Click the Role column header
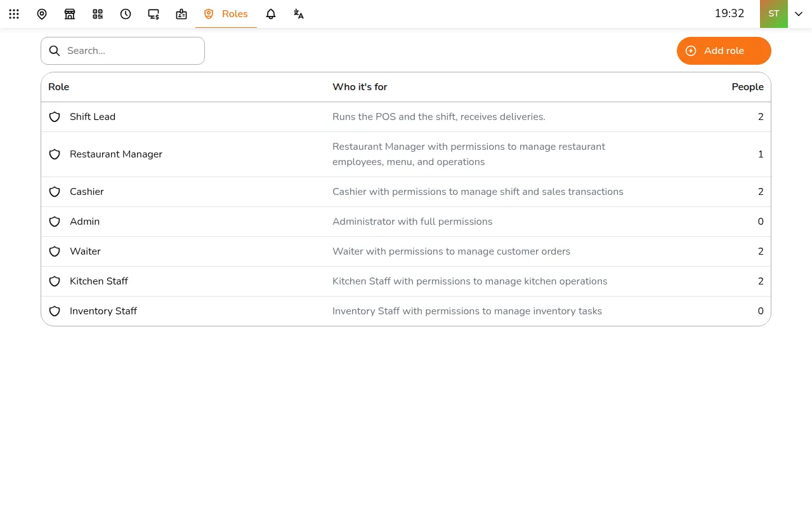 point(58,87)
